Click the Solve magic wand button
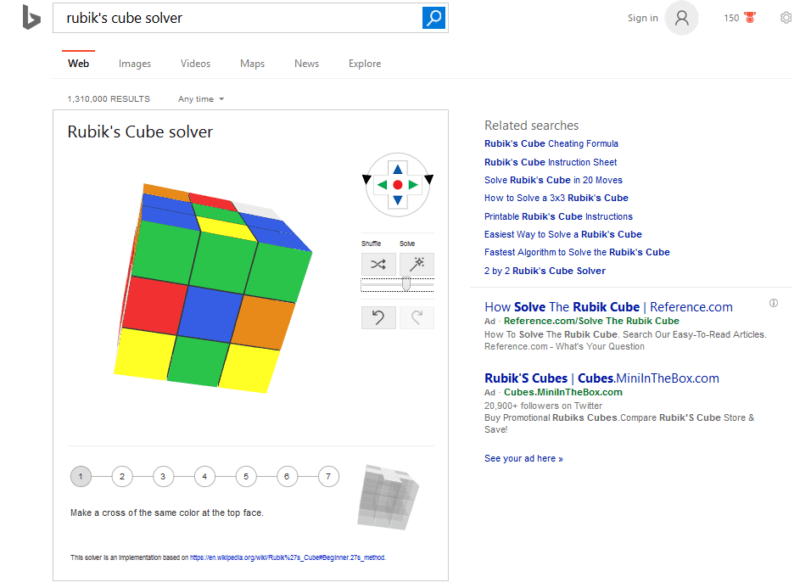 417,264
